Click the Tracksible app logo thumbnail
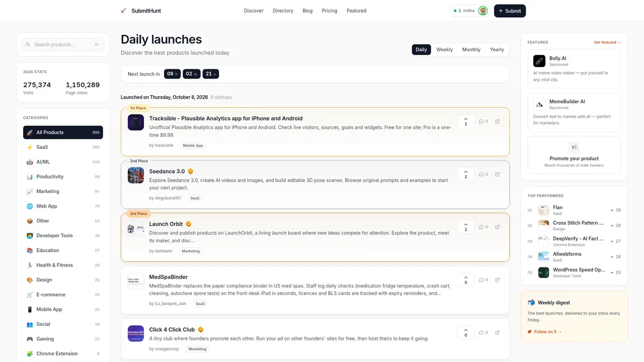Screen dimensions: 644x362 click(136, 122)
